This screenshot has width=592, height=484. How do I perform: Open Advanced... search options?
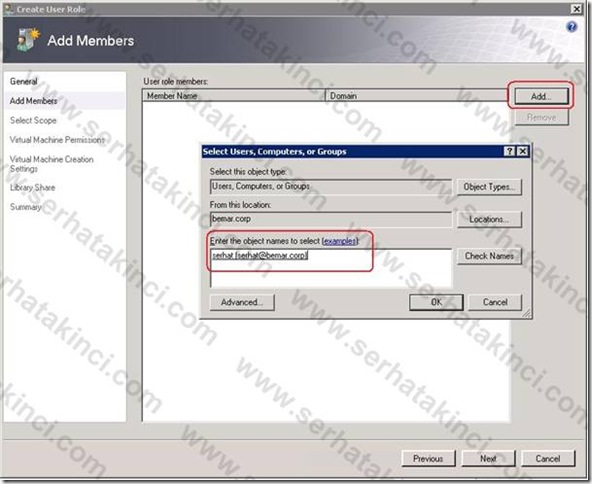[x=242, y=302]
